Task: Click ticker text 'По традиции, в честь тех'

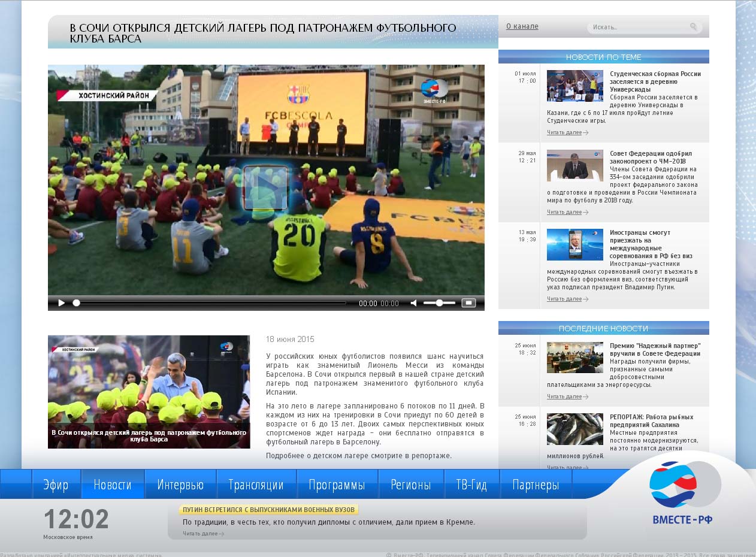Action: click(329, 522)
